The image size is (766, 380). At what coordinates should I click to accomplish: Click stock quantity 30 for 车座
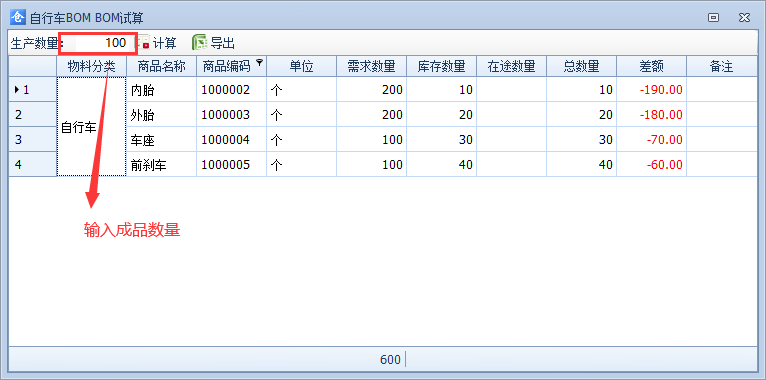point(442,139)
